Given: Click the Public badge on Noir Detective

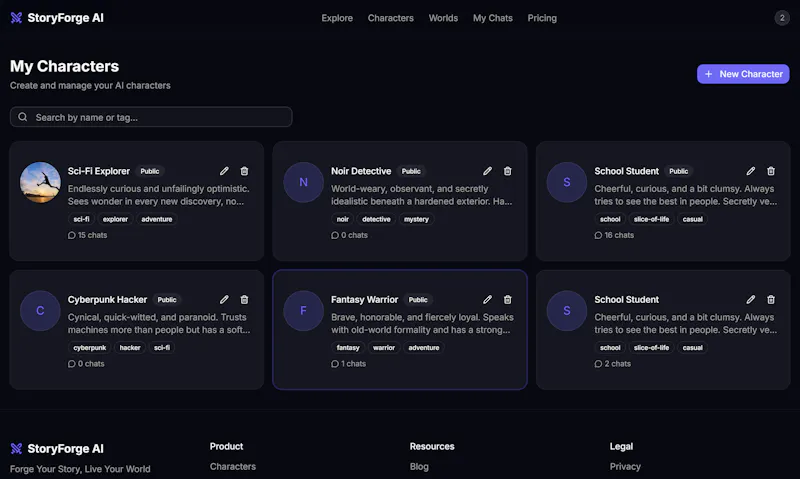Looking at the screenshot, I should pos(411,171).
